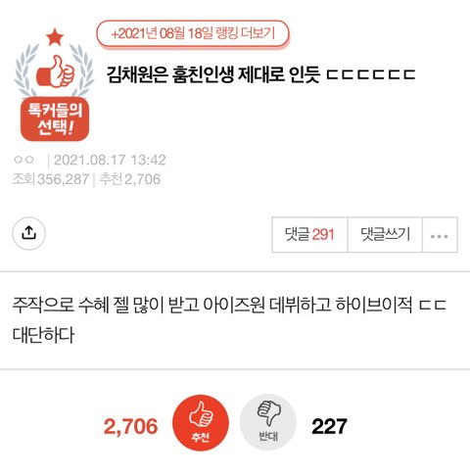
Task: Open the 댓글 291 comments tab
Action: pyautogui.click(x=309, y=235)
